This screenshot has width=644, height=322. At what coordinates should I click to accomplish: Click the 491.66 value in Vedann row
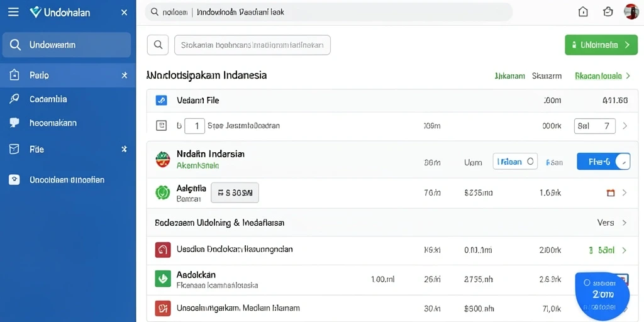615,100
